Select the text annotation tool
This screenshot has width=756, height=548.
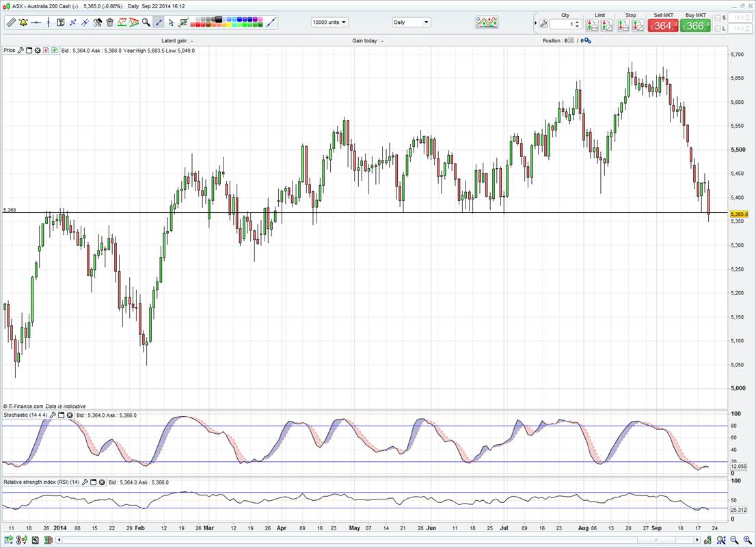pyautogui.click(x=60, y=23)
